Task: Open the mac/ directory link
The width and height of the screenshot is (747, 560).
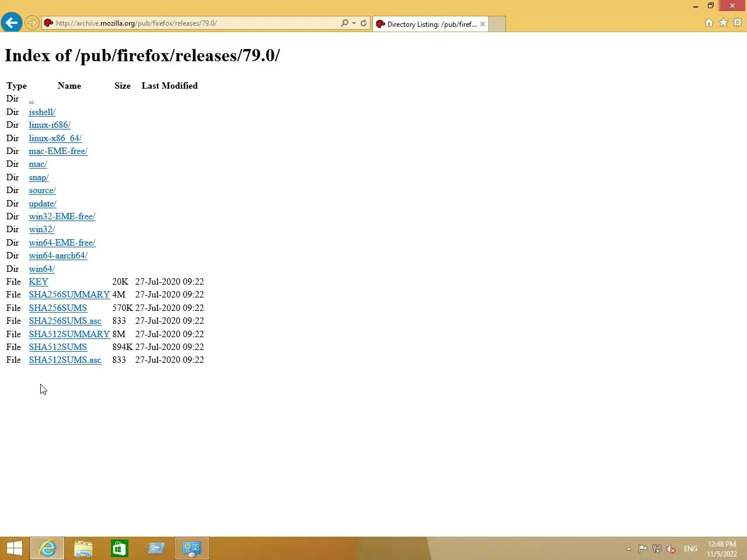Action: point(38,164)
